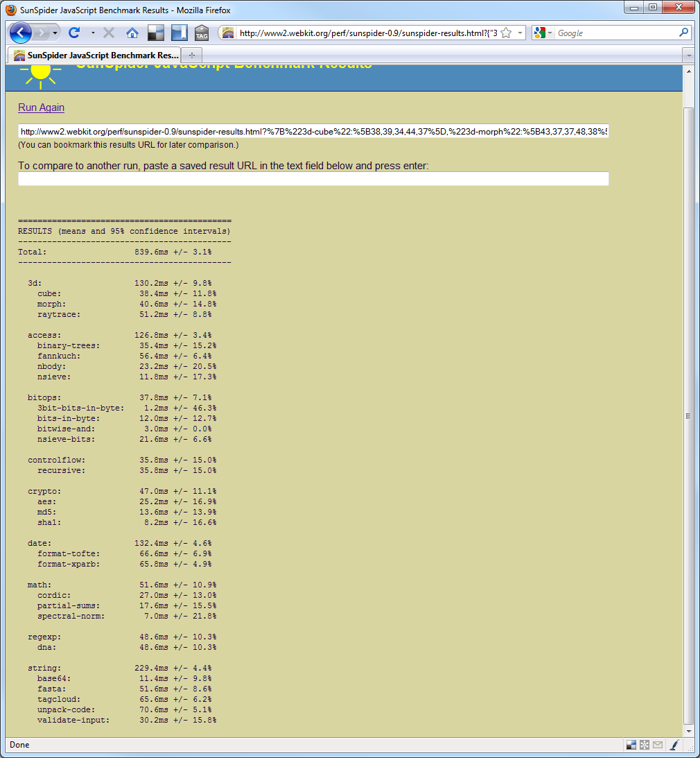Screen dimensions: 700x758
Task: Click the Run Again link
Action: (x=41, y=107)
